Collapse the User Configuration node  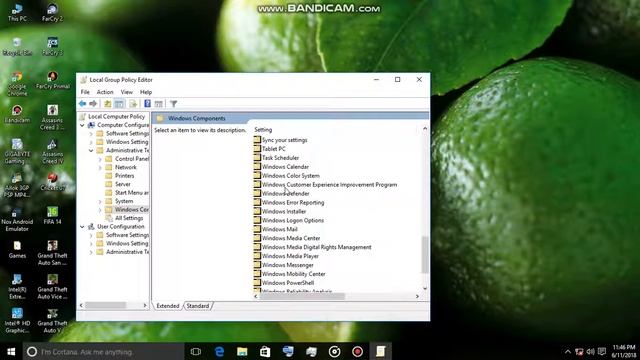(x=82, y=227)
